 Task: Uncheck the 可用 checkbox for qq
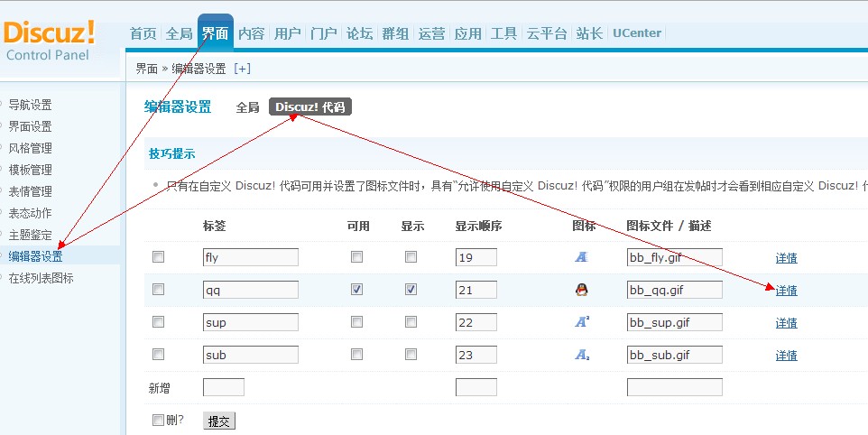coord(357,290)
